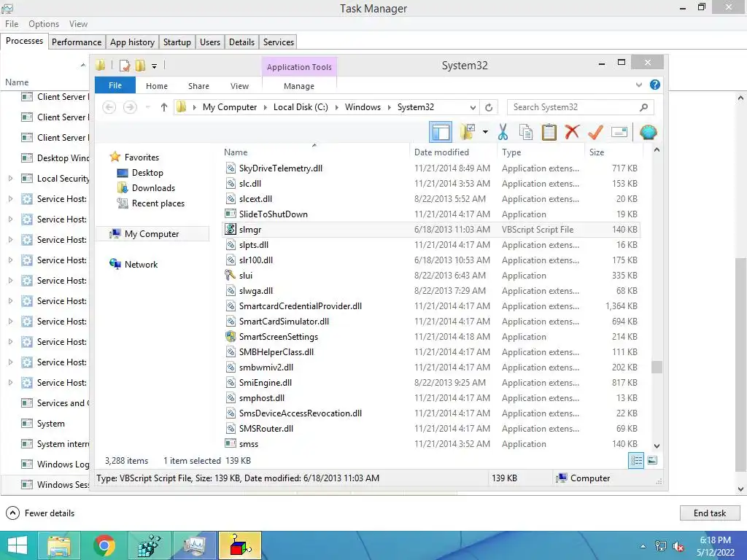Image resolution: width=747 pixels, height=560 pixels.
Task: Collapse Task Manager with Fewer details
Action: [40, 513]
